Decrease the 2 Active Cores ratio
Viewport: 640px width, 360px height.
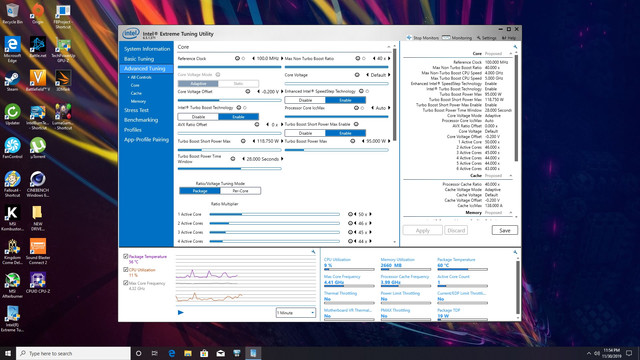355,223
